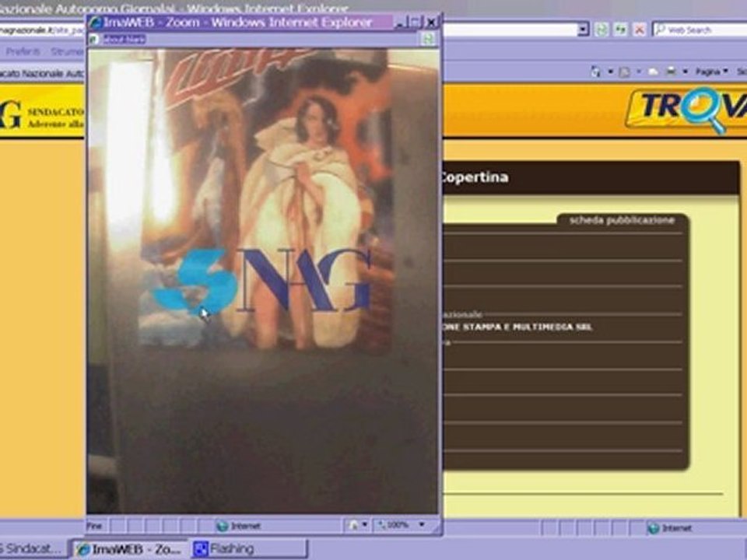The height and width of the screenshot is (560, 747).
Task: Switch to the Sindacat... taskbar button
Action: pyautogui.click(x=33, y=548)
